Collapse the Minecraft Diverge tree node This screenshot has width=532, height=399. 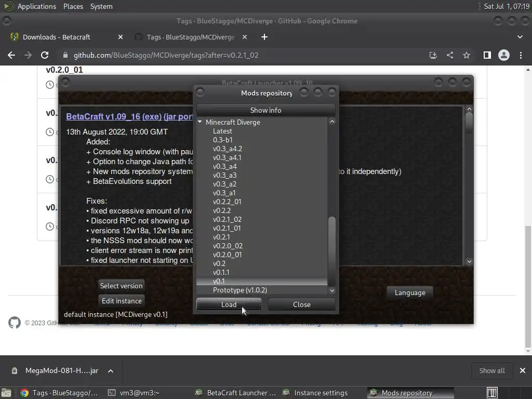pos(200,122)
